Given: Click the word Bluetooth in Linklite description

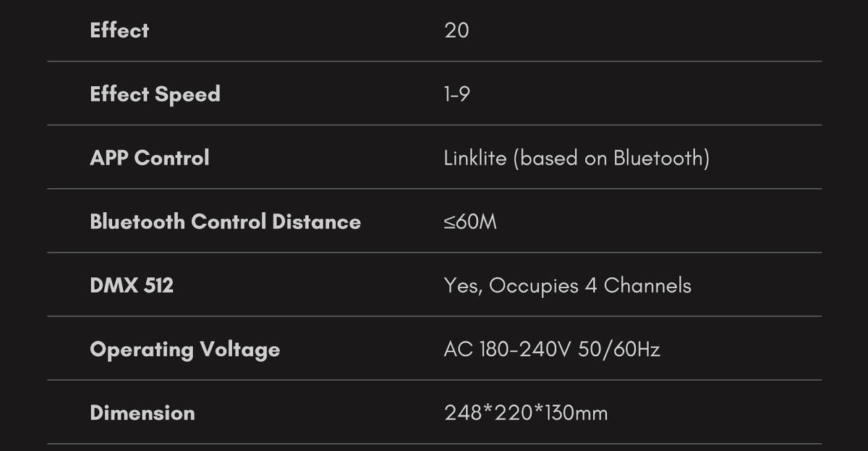Looking at the screenshot, I should 658,159.
